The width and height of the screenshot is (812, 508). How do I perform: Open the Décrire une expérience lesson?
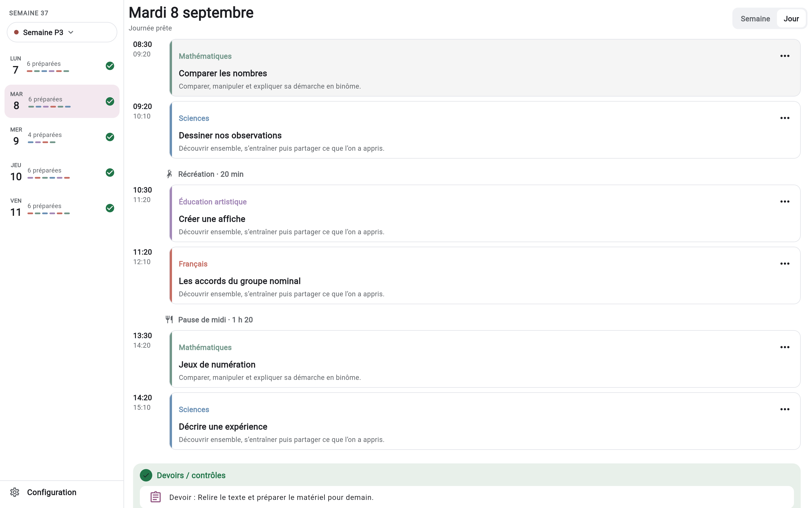pos(485,421)
